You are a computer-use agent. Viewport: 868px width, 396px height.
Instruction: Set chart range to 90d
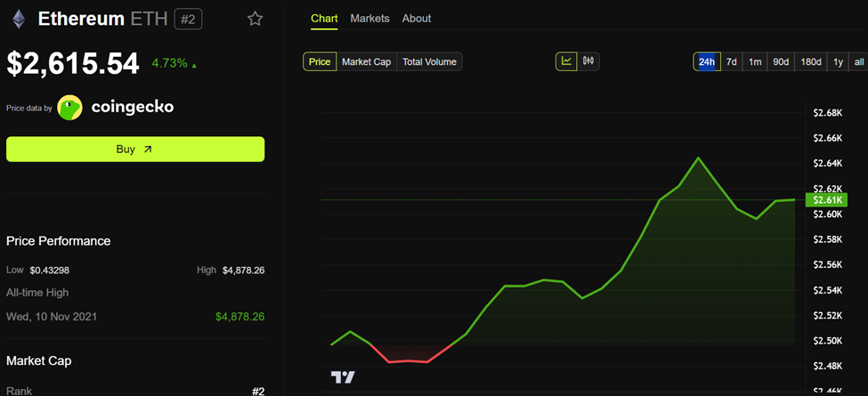tap(781, 62)
